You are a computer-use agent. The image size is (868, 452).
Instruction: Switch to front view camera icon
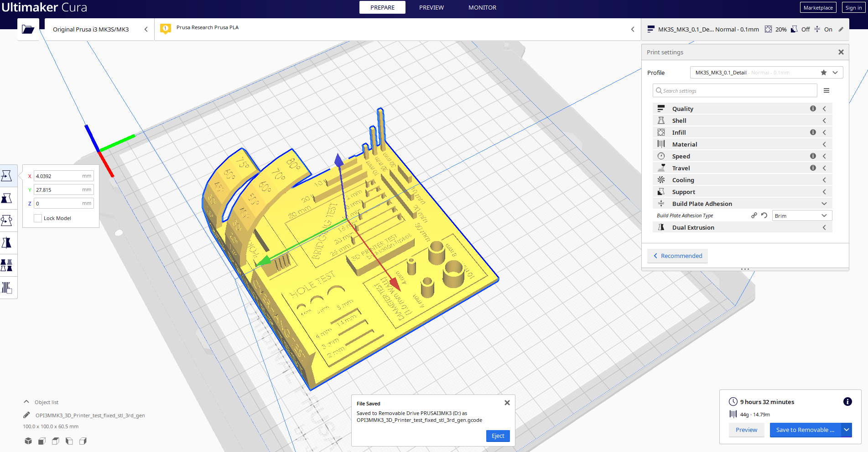click(42, 441)
